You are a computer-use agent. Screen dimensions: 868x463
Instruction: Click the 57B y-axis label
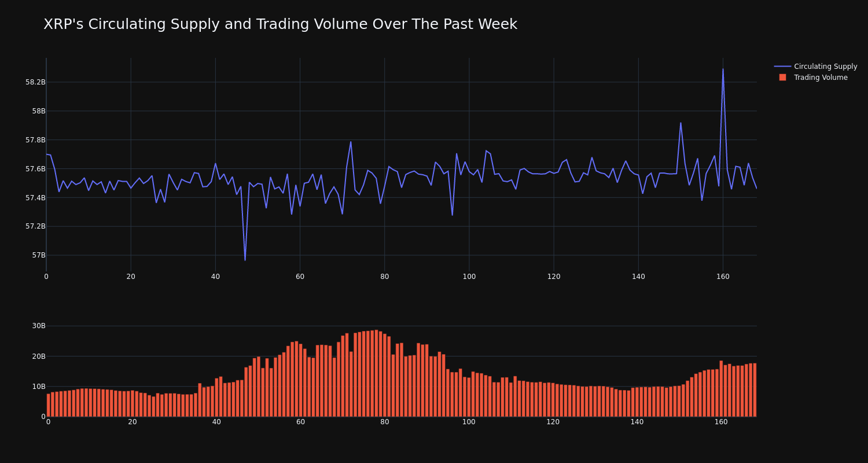(39, 255)
